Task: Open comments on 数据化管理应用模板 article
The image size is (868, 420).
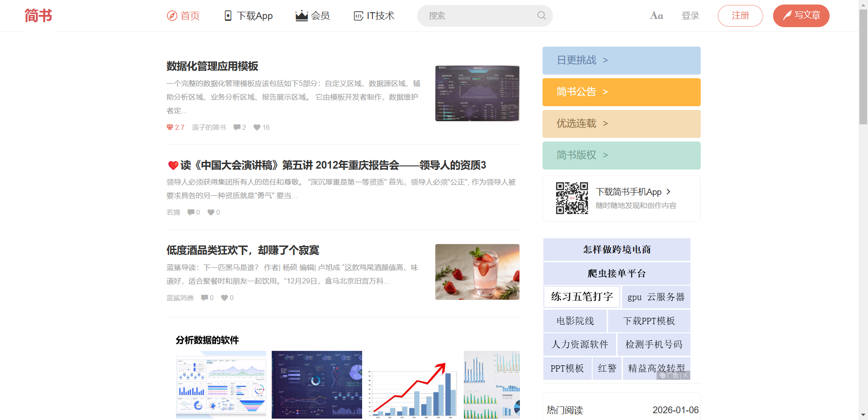Action: click(236, 127)
